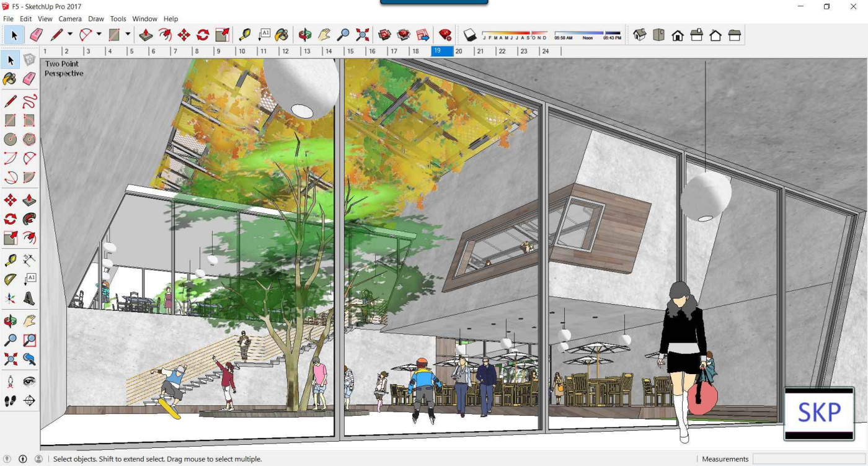Select the Eraser tool in top toolbar
Viewport: 868px width, 466px height.
click(37, 35)
